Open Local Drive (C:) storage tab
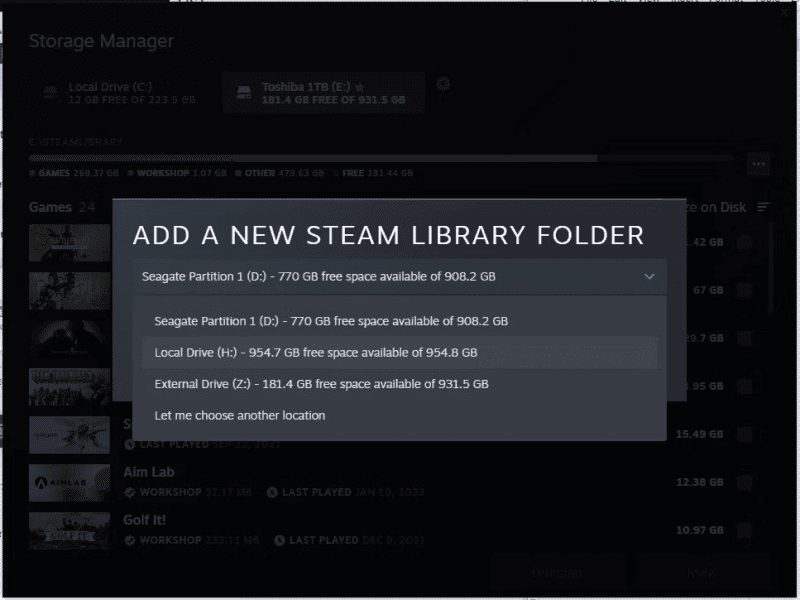This screenshot has width=800, height=600. (x=120, y=93)
